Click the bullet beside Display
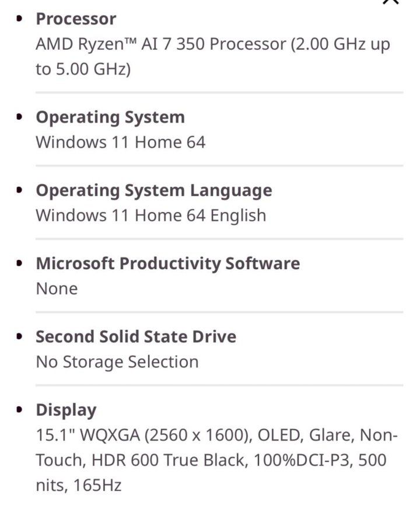The image size is (420, 505). point(20,410)
